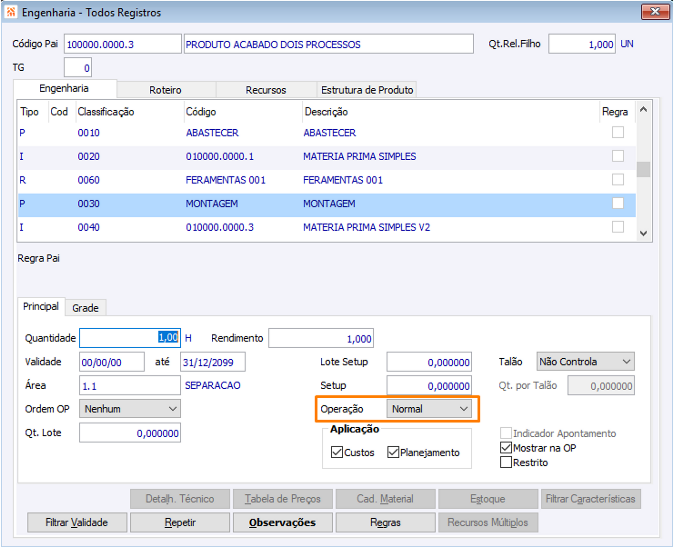This screenshot has height=547, width=676.
Task: Toggle the Planejamento checkbox
Action: pyautogui.click(x=393, y=453)
